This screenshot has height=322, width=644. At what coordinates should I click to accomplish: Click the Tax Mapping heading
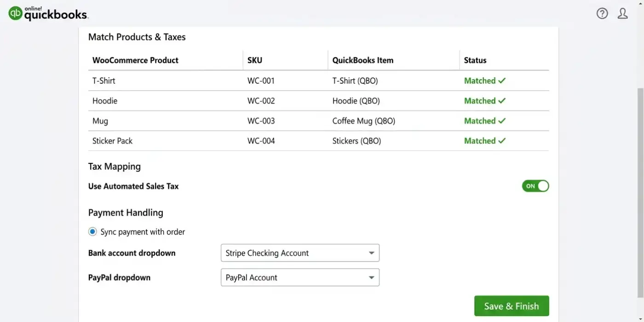click(x=115, y=167)
